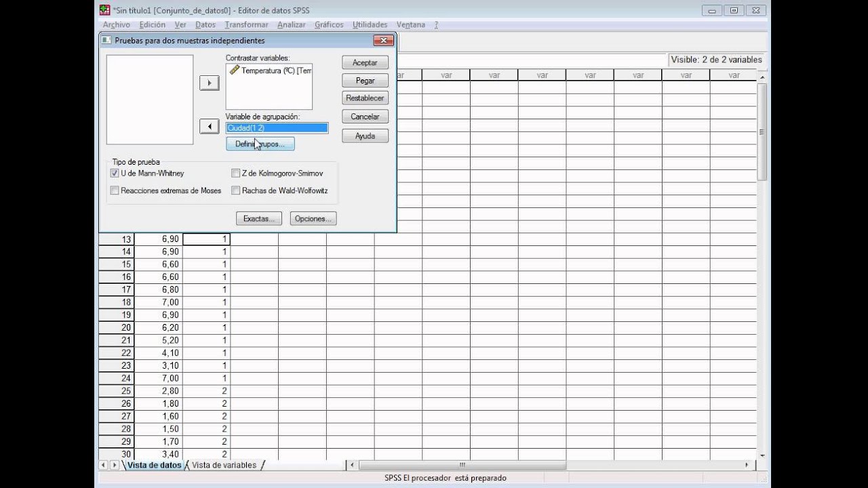Viewport: 868px width, 488px height.
Task: Click temperature cell 4,10 in row 22
Action: click(159, 353)
